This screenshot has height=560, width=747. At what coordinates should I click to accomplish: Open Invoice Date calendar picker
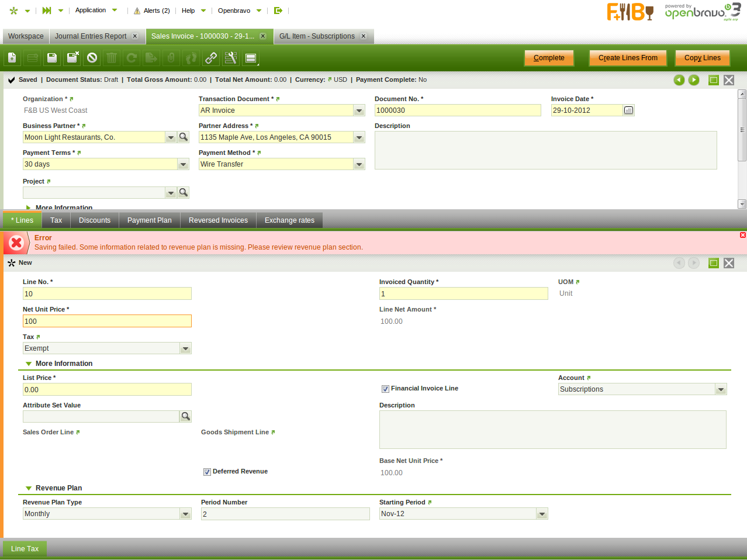(x=628, y=110)
